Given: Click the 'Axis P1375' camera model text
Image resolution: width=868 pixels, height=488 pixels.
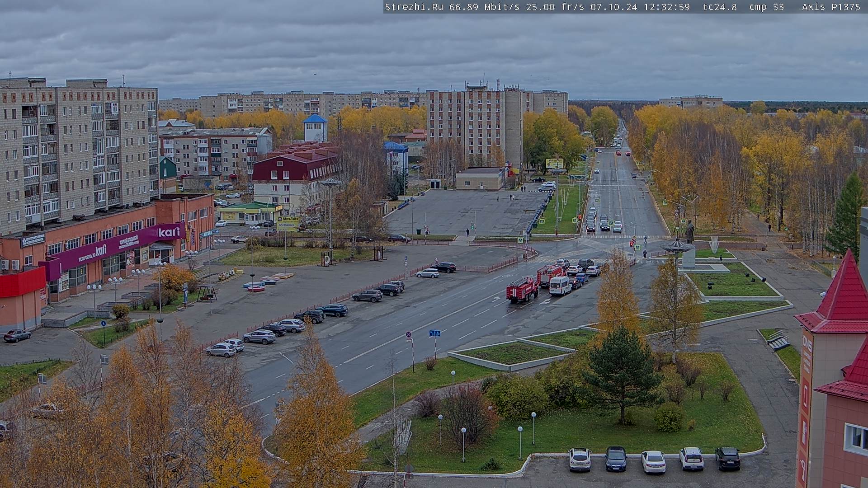Looking at the screenshot, I should 831,7.
